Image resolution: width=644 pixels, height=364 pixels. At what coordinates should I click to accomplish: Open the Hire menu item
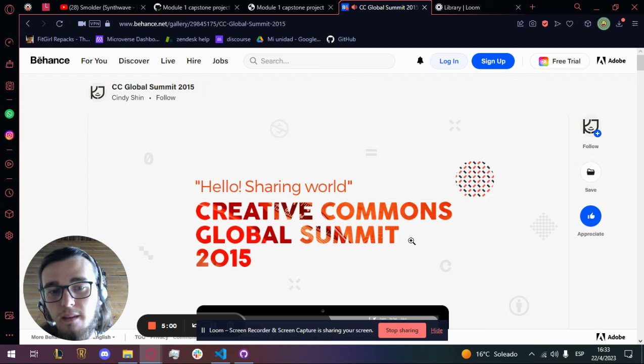194,61
